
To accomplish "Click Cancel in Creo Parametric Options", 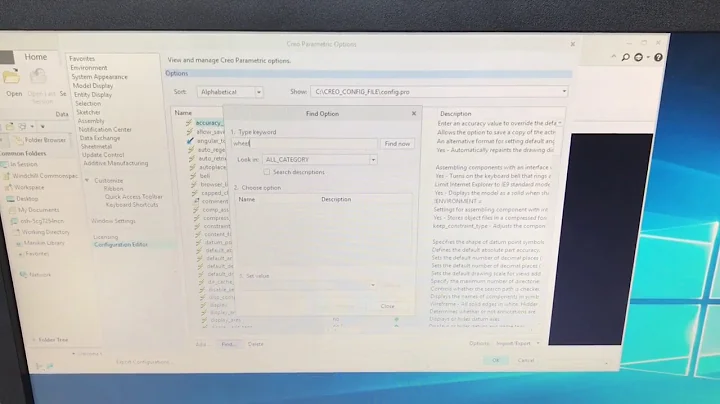I will [526, 360].
